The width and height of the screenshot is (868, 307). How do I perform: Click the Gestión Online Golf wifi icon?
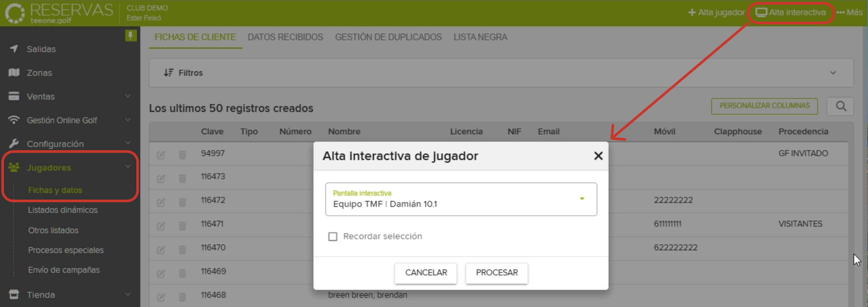pyautogui.click(x=14, y=119)
